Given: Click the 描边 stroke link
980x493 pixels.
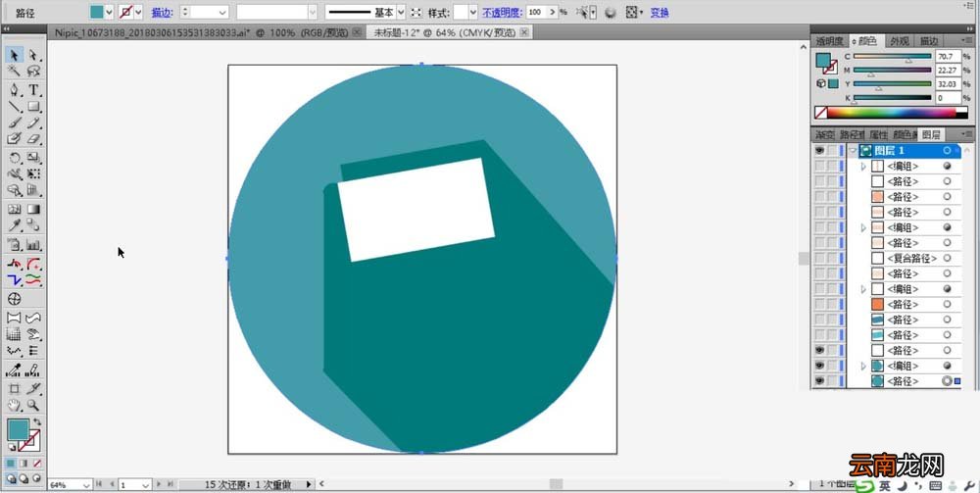Looking at the screenshot, I should [162, 13].
